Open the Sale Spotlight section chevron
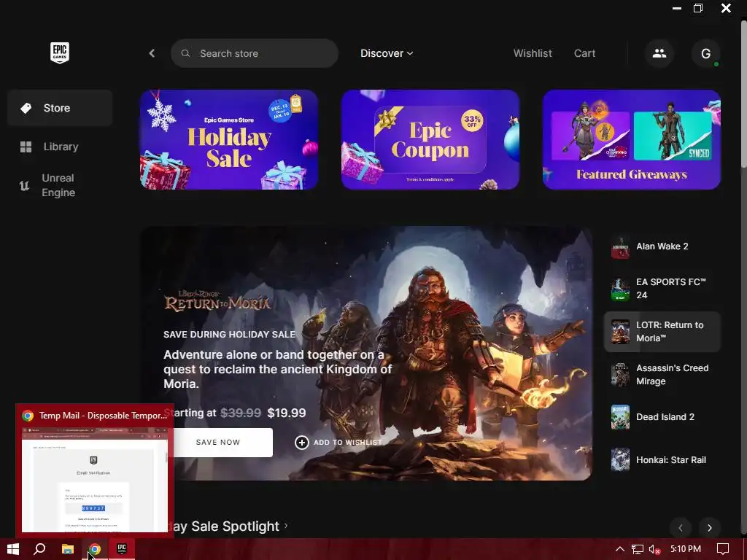Screen dimensions: 747x560 pyautogui.click(x=286, y=526)
